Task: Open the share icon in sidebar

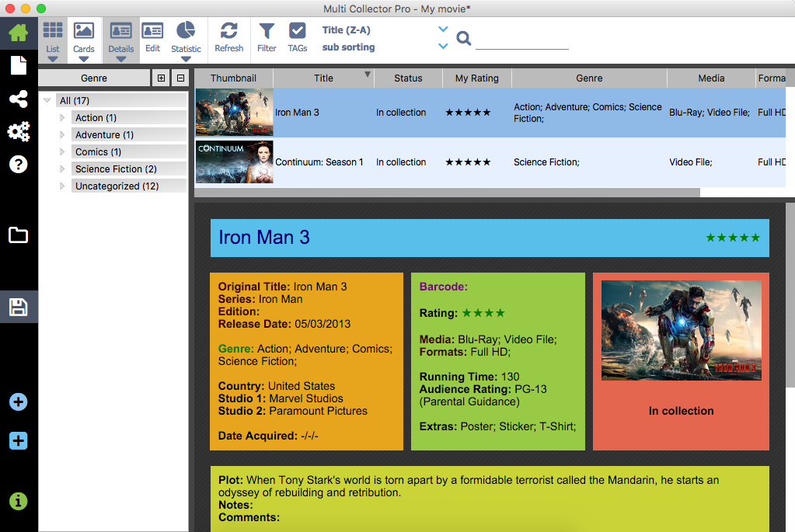Action: [x=18, y=99]
